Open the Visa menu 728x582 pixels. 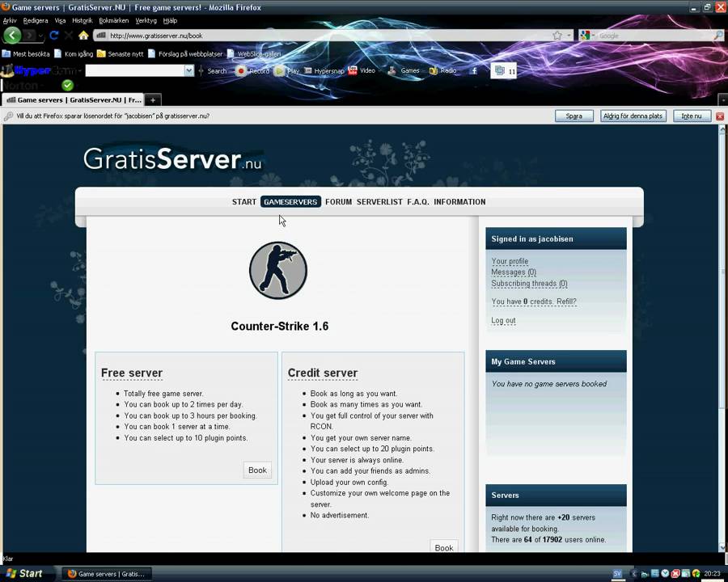pyautogui.click(x=60, y=20)
